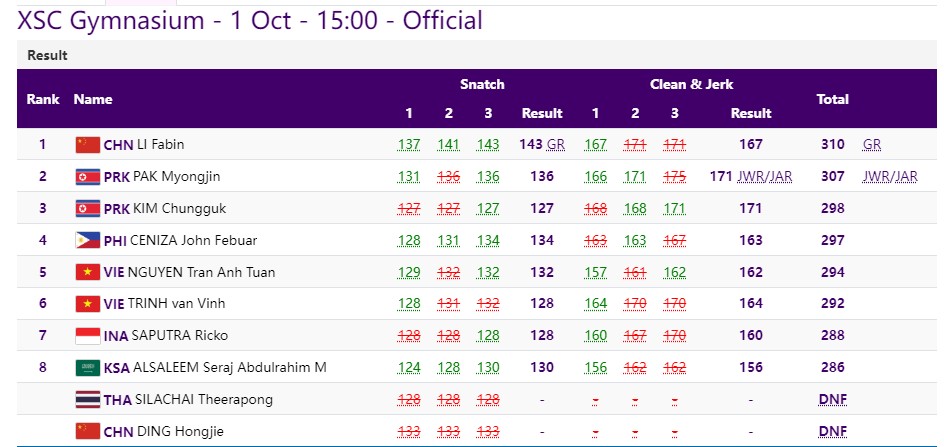Image resolution: width=944 pixels, height=447 pixels.
Task: Click the China flag beside LI Fabin
Action: point(87,145)
